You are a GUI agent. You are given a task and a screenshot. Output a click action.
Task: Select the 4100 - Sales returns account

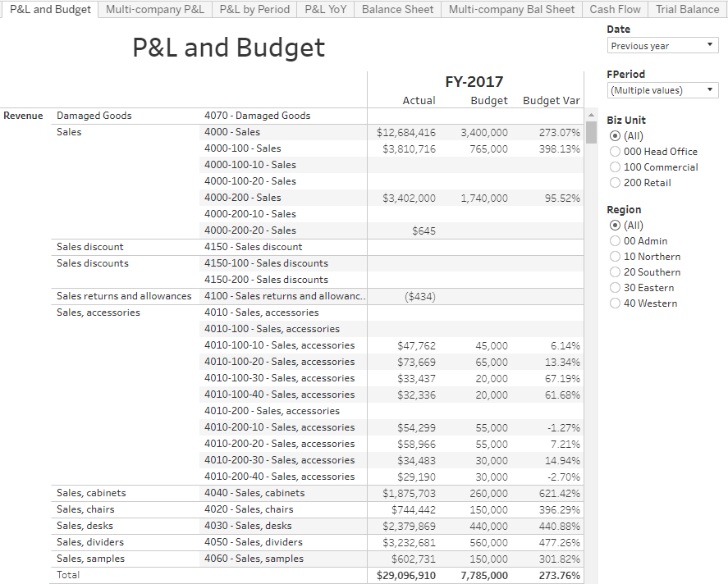click(x=285, y=296)
